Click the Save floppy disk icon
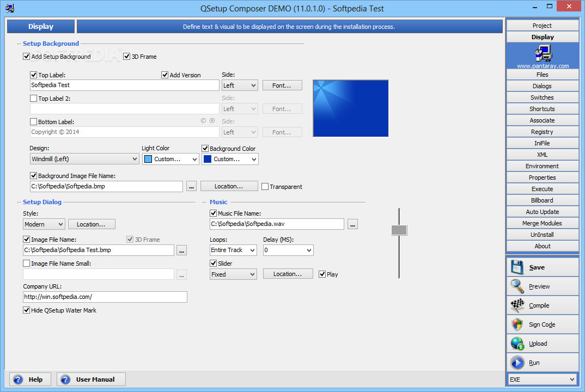This screenshot has width=585, height=392. pyautogui.click(x=517, y=267)
